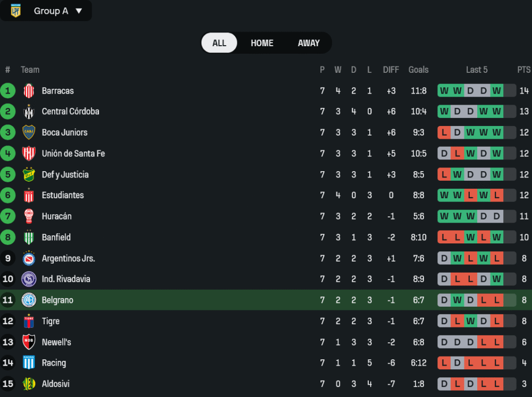Switch standings to AWAY matches
Screen dimensions: 532x397
point(309,43)
